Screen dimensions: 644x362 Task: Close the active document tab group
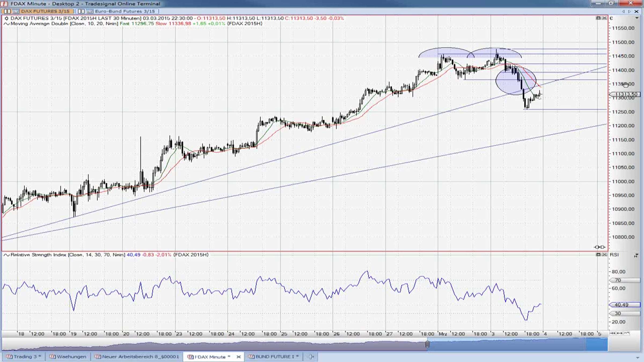[x=636, y=11]
